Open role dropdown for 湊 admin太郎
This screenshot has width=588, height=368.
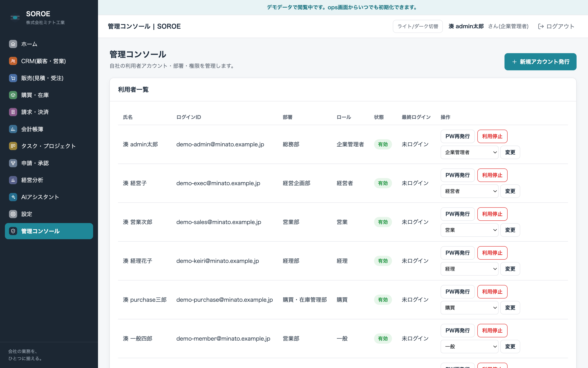click(x=469, y=152)
